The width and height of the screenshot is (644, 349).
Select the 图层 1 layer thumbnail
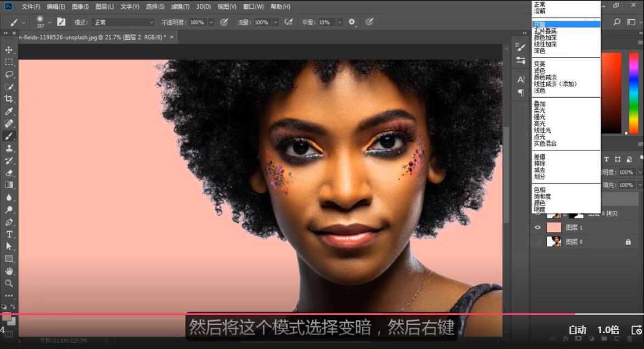(x=554, y=228)
